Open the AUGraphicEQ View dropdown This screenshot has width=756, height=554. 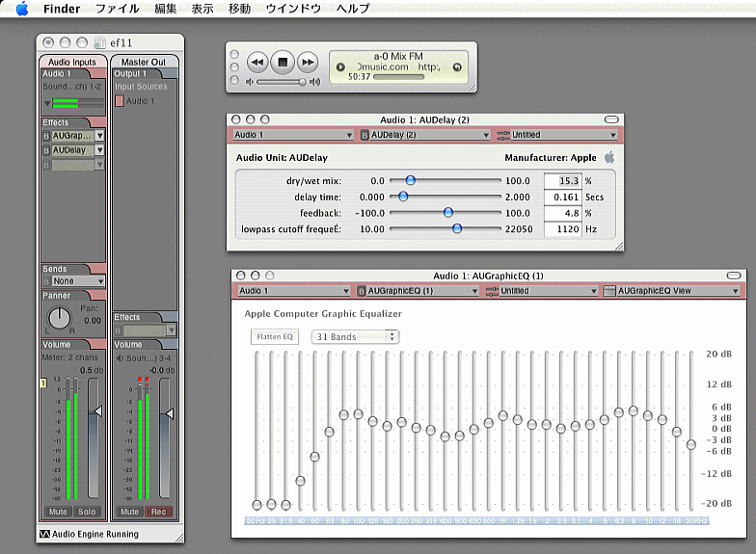pyautogui.click(x=672, y=290)
